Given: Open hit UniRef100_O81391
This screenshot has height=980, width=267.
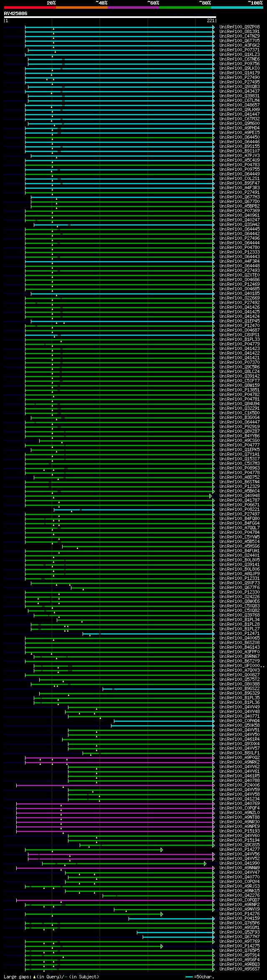Looking at the screenshot, I should click(239, 31).
